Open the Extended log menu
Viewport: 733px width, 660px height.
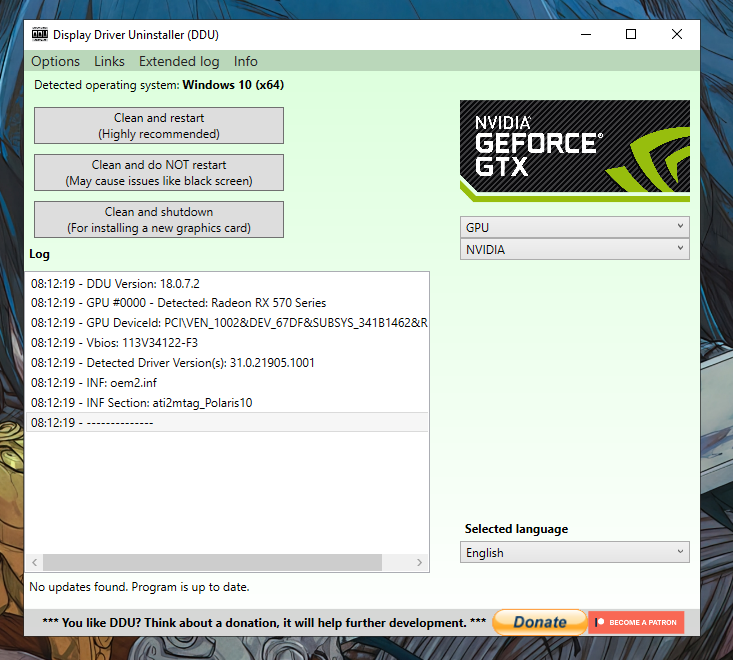click(179, 61)
